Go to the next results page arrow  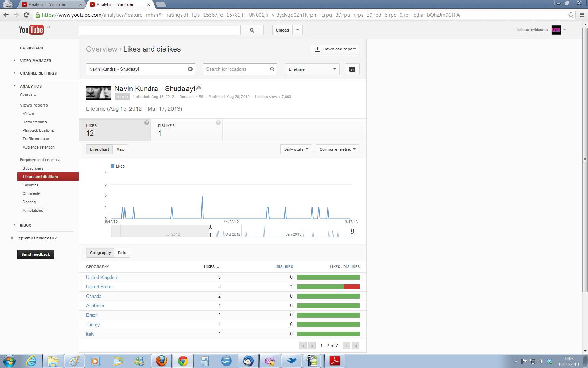coord(346,346)
